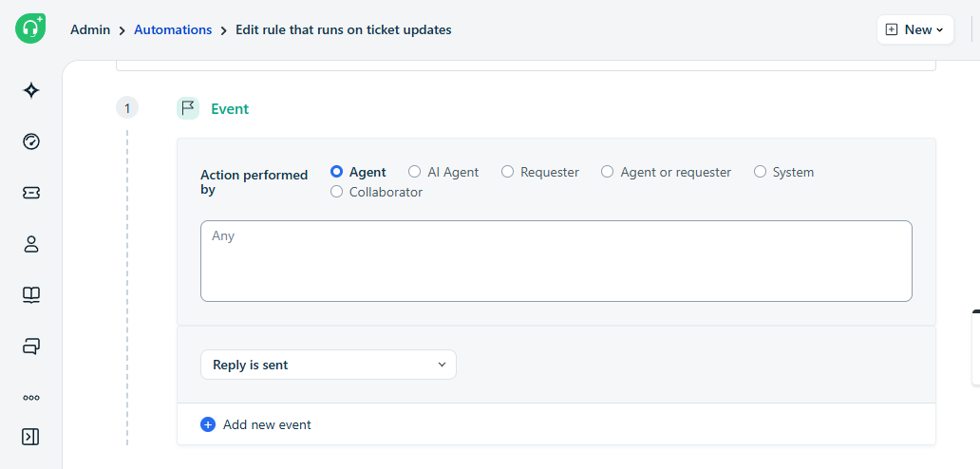Screen dimensions: 980x469
Task: Open the Solutions book icon
Action: 31,294
